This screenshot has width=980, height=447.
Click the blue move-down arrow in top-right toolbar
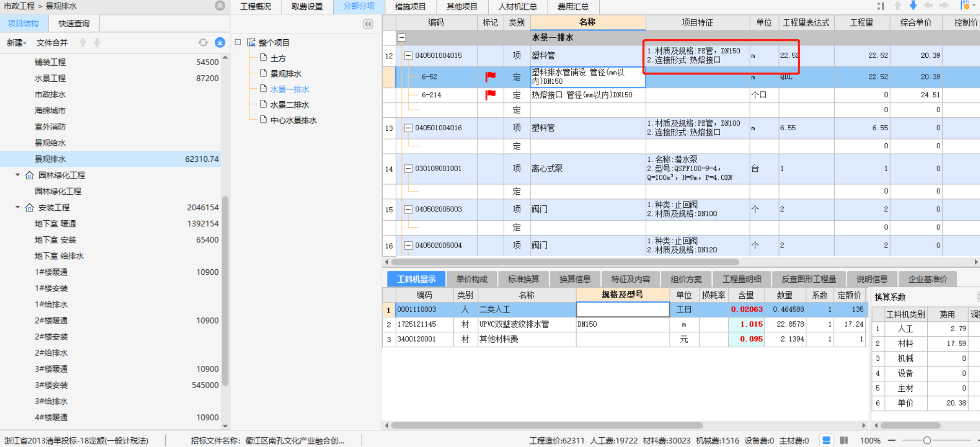[x=913, y=6]
